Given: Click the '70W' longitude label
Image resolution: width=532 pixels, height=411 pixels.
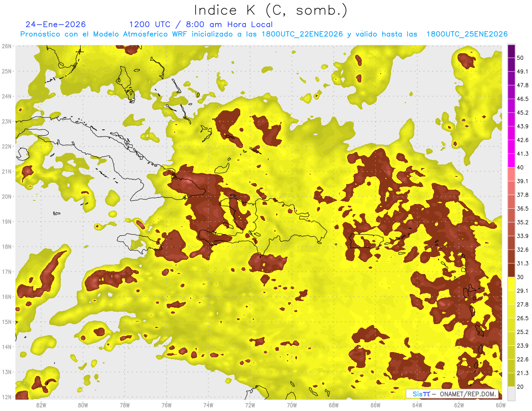Looking at the screenshot, I should pyautogui.click(x=292, y=405).
